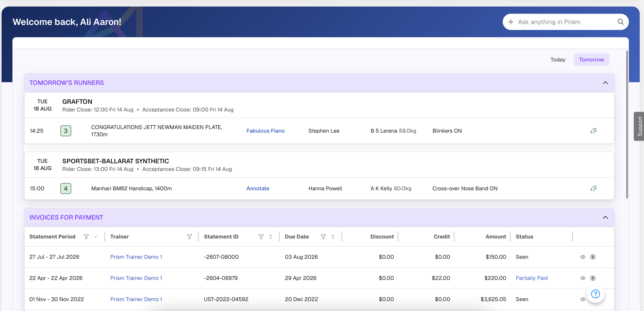
Task: Click the Cross-over Nose Band ON note
Action: point(465,188)
